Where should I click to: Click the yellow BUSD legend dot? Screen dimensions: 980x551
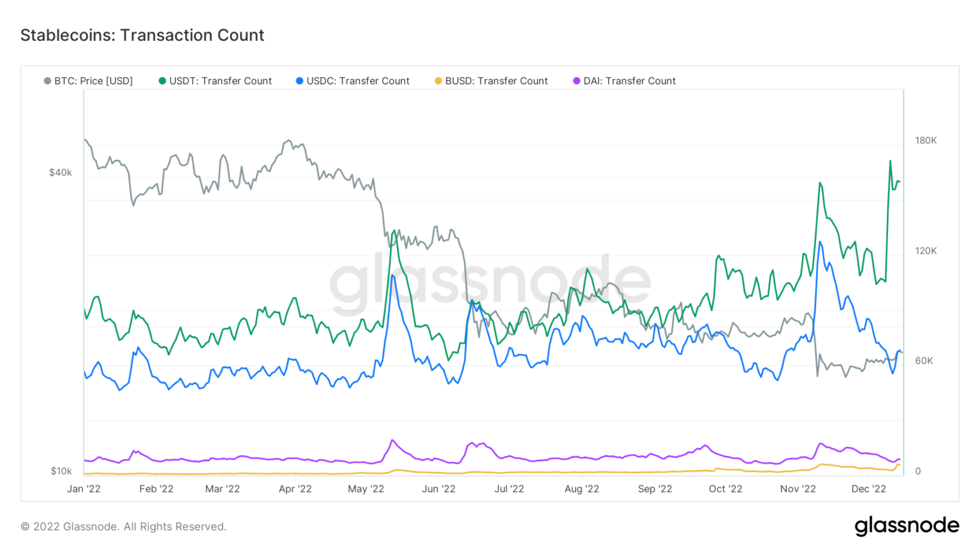pyautogui.click(x=438, y=81)
